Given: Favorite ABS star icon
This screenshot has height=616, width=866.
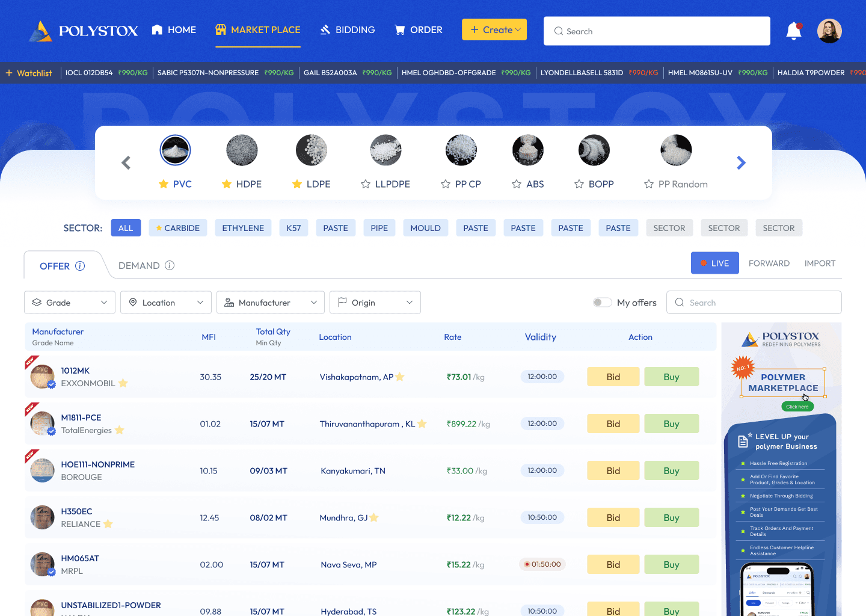Looking at the screenshot, I should click(517, 184).
